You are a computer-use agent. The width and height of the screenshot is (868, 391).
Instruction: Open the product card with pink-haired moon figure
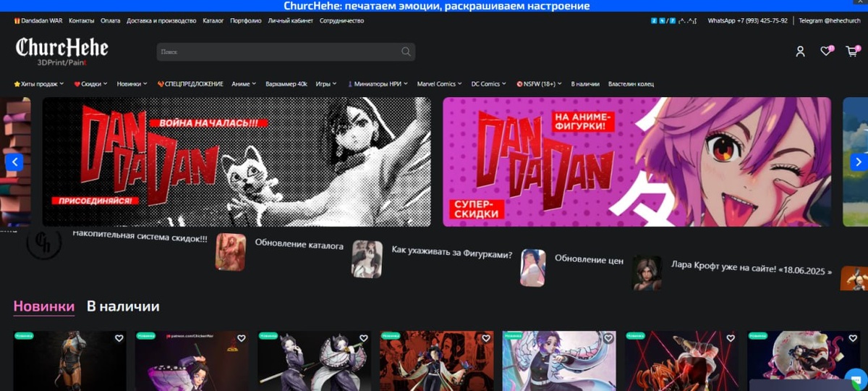point(804,361)
